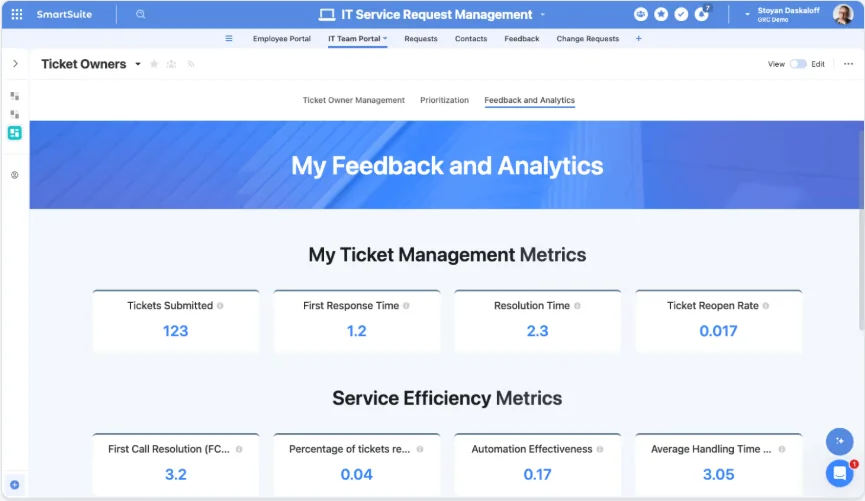This screenshot has height=501, width=865.
Task: Expand the IT Team Portal tab arrow
Action: [x=385, y=39]
